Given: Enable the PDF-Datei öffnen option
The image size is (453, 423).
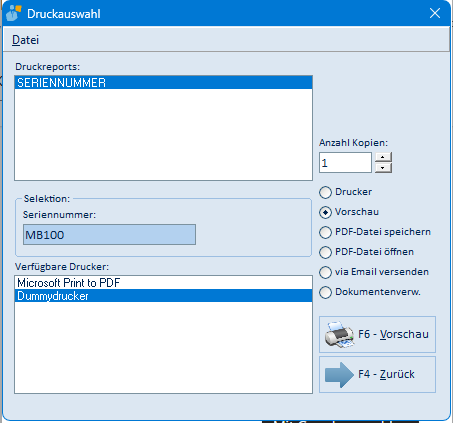Looking at the screenshot, I should click(x=325, y=252).
